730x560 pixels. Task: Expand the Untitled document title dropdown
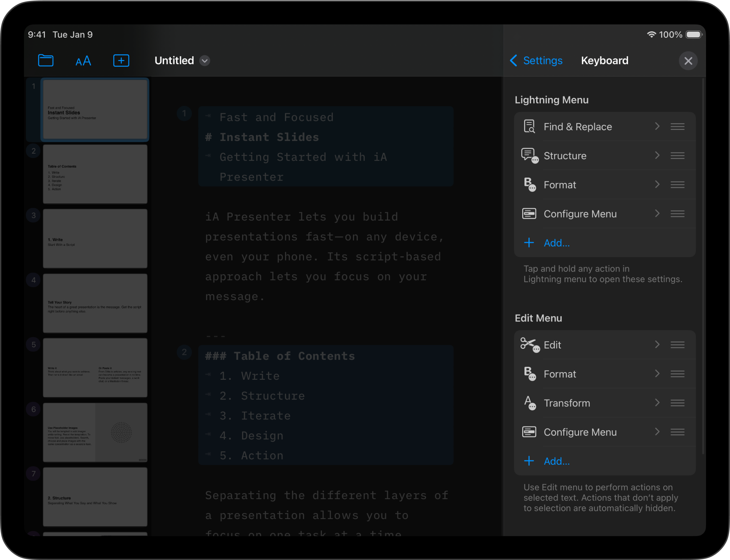(204, 61)
